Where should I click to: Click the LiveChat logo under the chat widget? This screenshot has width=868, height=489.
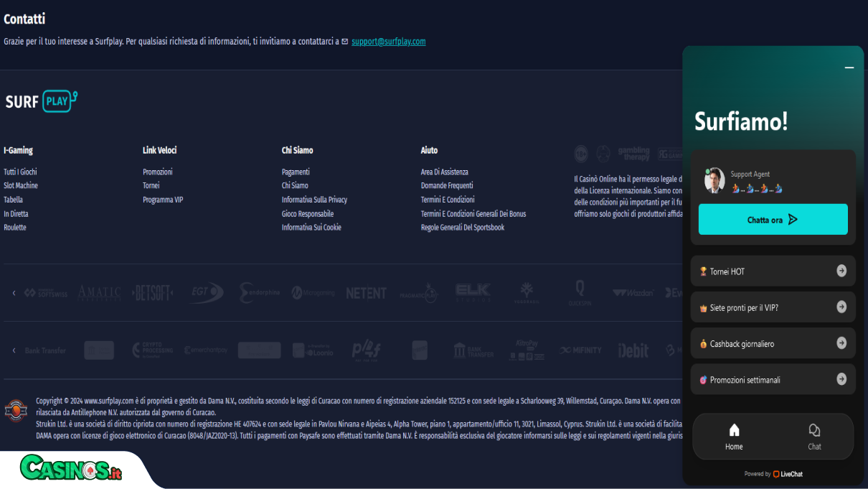(788, 474)
